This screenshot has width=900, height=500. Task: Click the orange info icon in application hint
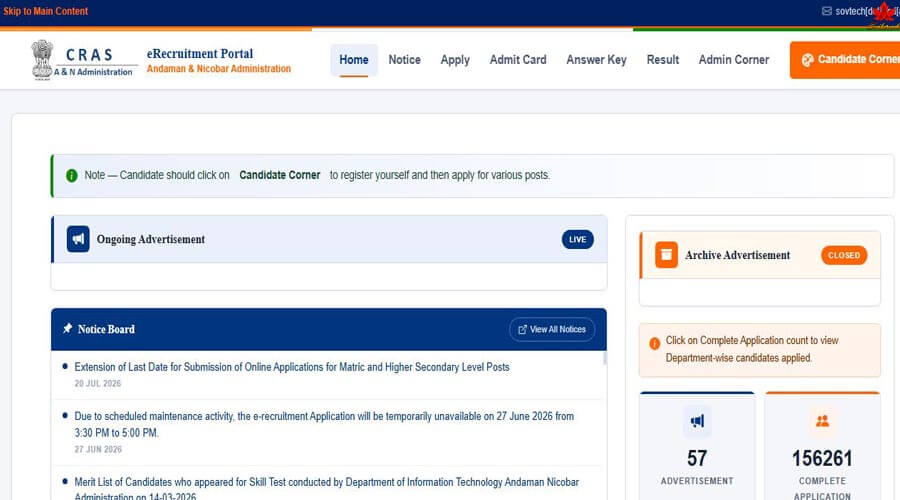[654, 343]
